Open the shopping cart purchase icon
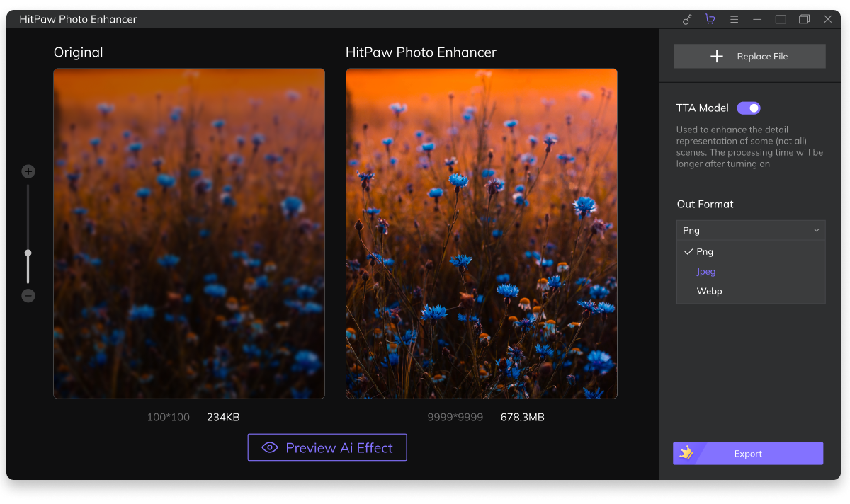The height and width of the screenshot is (504, 850). (x=710, y=19)
